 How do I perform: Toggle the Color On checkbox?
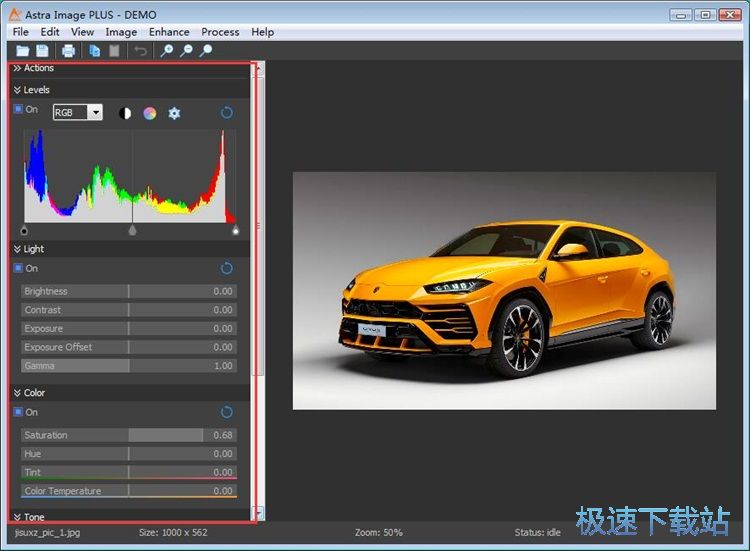coord(19,412)
